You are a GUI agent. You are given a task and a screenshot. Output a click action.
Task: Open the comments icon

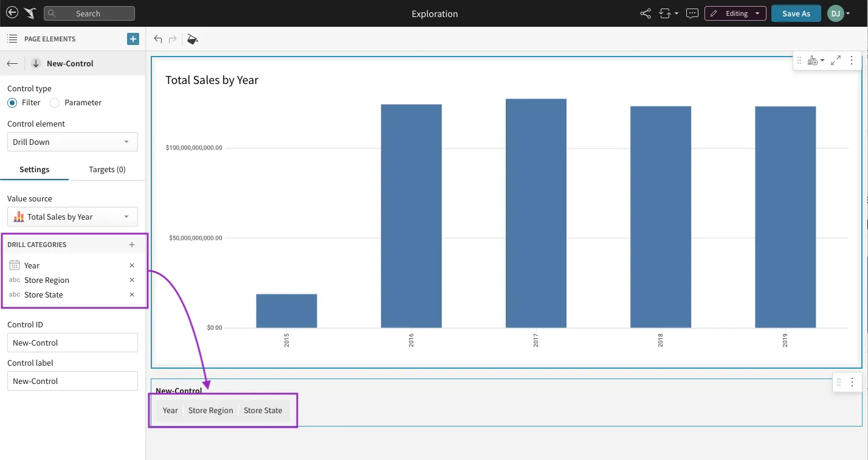[x=692, y=13]
